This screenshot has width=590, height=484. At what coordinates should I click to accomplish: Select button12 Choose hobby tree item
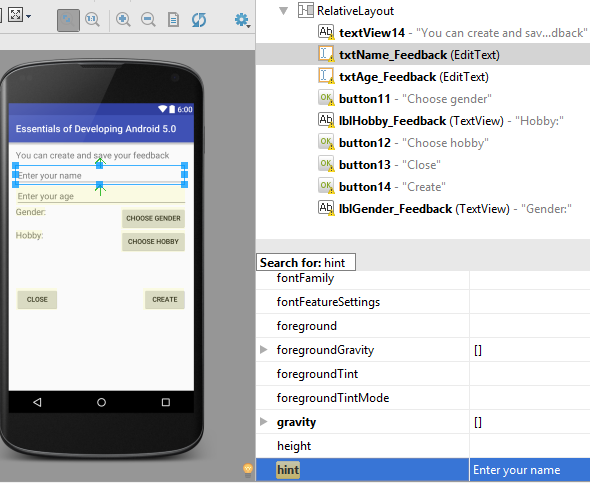(x=423, y=143)
